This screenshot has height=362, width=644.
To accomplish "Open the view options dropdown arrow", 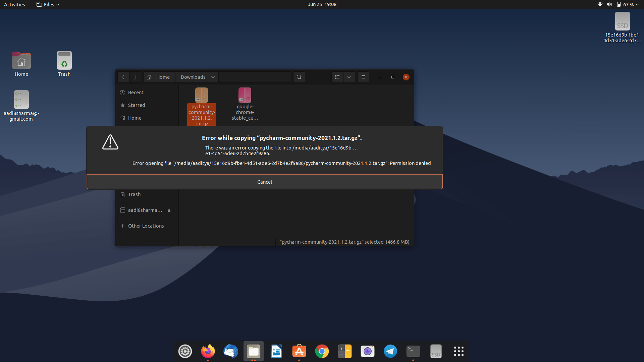I will click(349, 77).
